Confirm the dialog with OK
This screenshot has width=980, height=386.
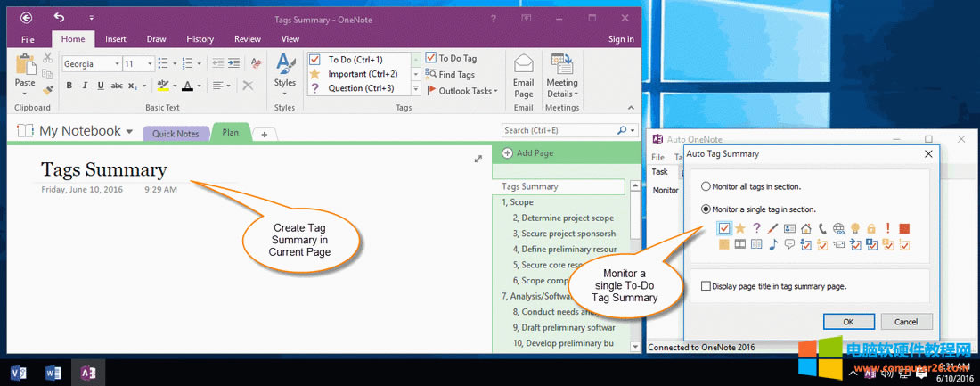(847, 321)
